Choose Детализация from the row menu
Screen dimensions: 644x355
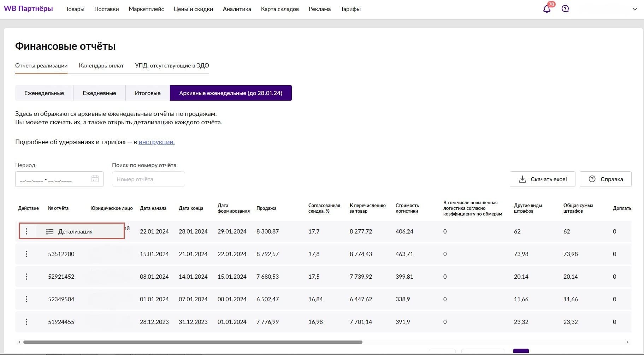point(75,232)
